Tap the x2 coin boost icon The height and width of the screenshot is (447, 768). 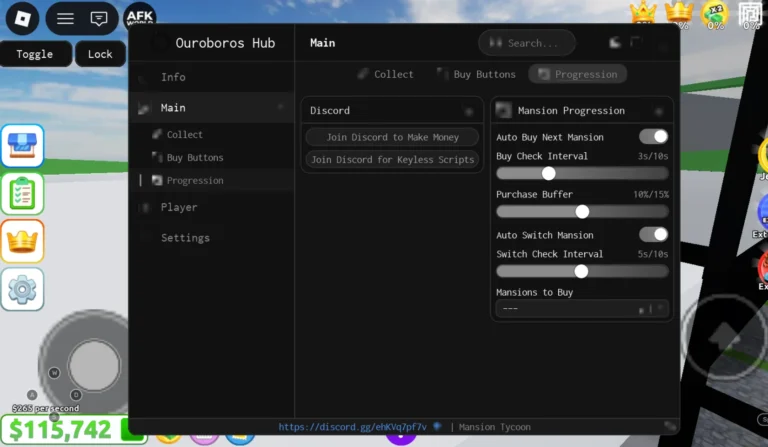pyautogui.click(x=715, y=14)
